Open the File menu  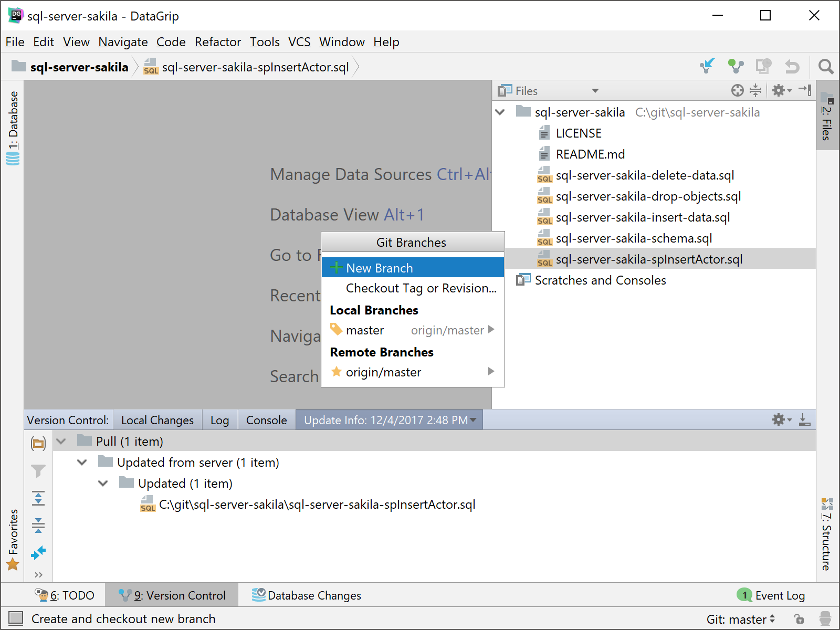click(x=15, y=41)
